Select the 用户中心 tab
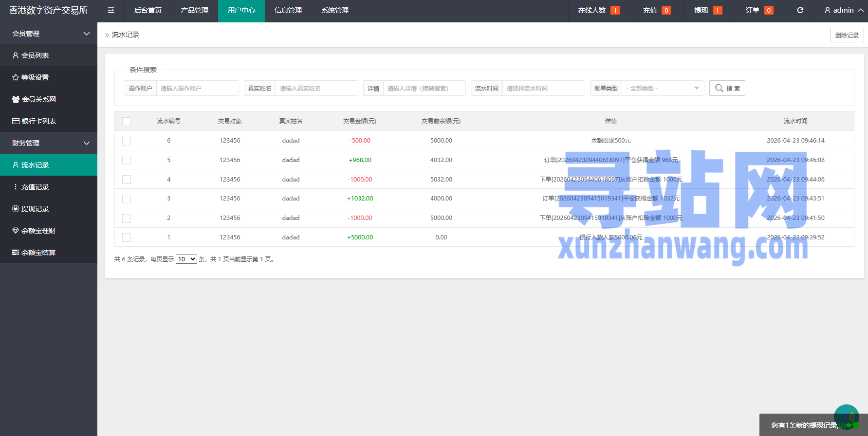 point(241,10)
